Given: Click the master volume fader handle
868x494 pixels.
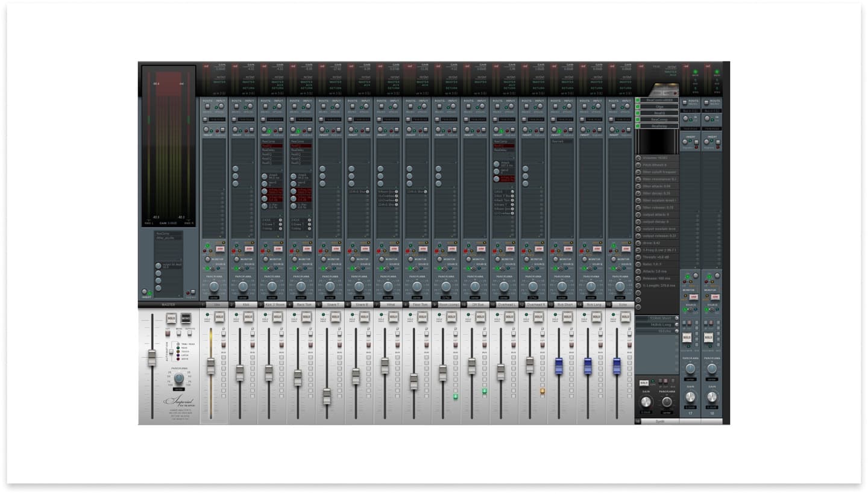Looking at the screenshot, I should (152, 358).
